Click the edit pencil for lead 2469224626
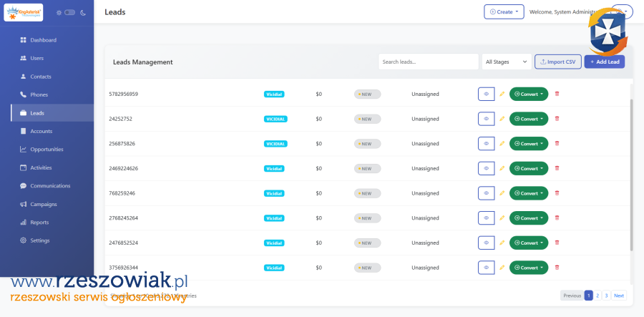The height and width of the screenshot is (317, 644). (x=502, y=168)
